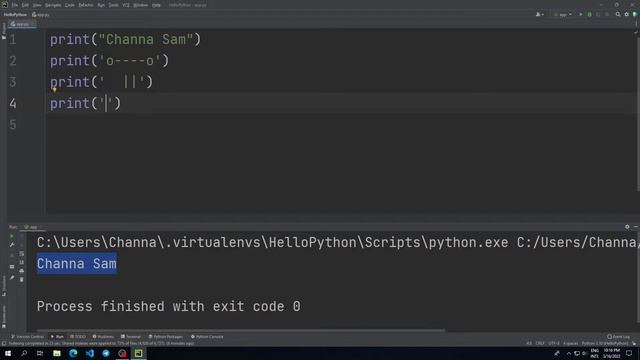The image size is (640, 360).
Task: Click the 'o----o' string on line 2
Action: [x=130, y=61]
